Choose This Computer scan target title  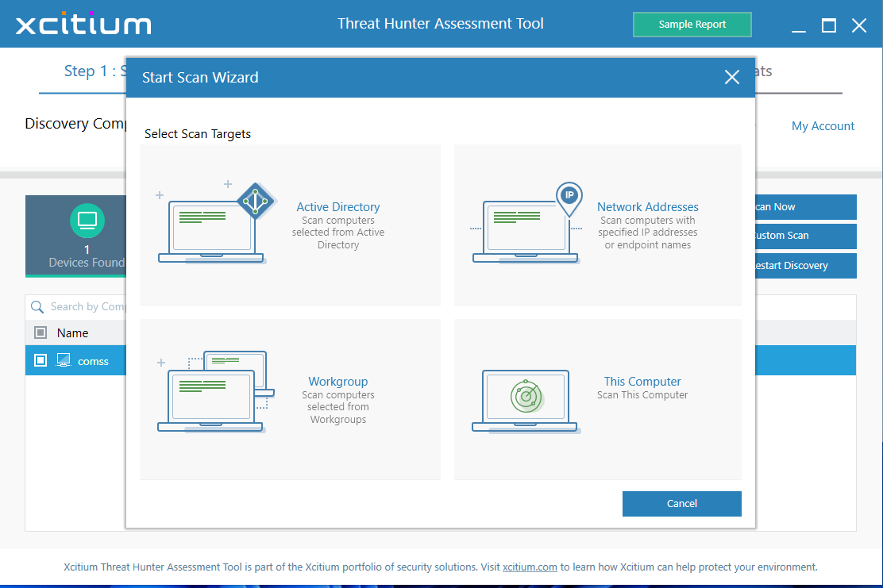click(642, 381)
